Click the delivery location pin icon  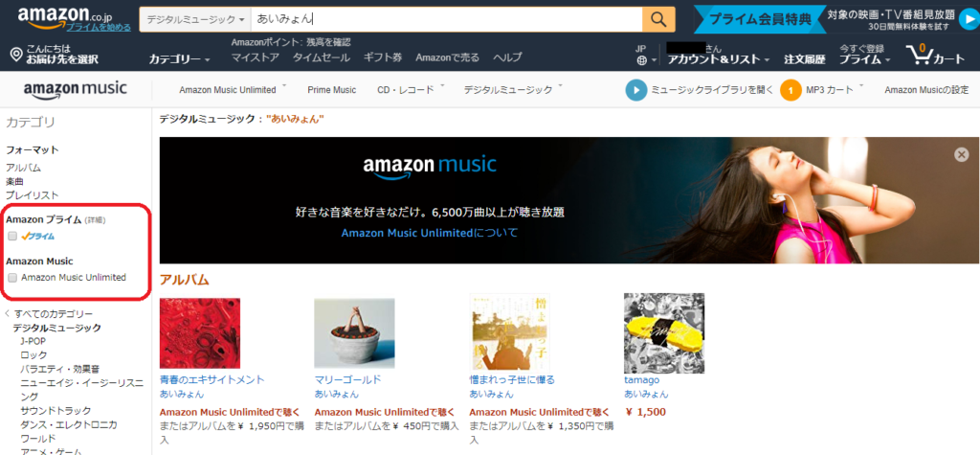pos(17,55)
